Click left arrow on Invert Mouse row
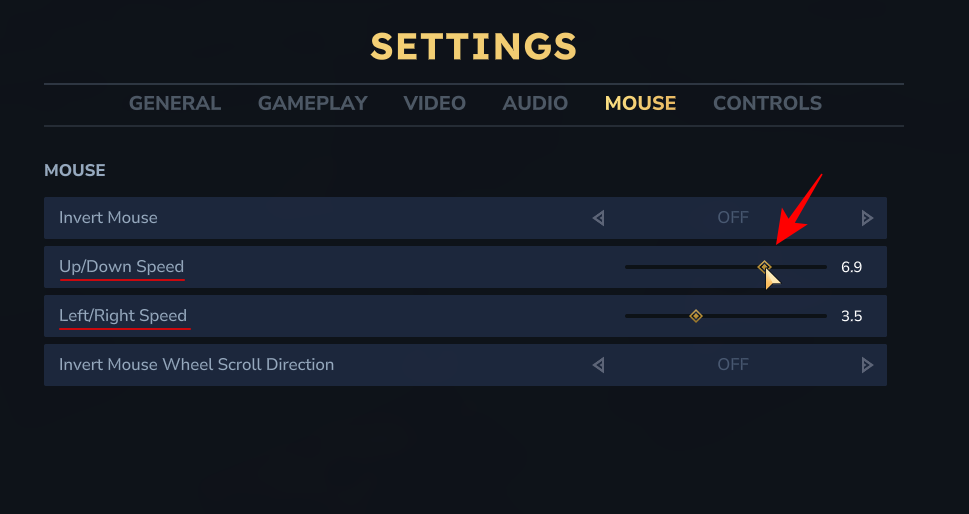 [599, 218]
